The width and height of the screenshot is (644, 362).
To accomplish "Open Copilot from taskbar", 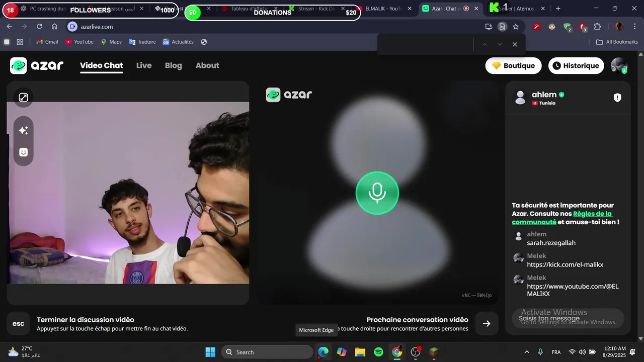I will click(x=342, y=352).
